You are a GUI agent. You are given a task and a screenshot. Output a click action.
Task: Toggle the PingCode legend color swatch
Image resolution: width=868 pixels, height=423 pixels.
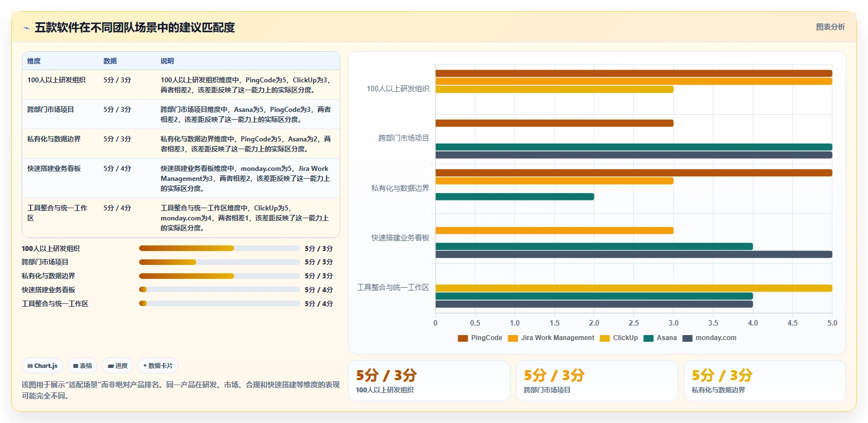tap(463, 338)
